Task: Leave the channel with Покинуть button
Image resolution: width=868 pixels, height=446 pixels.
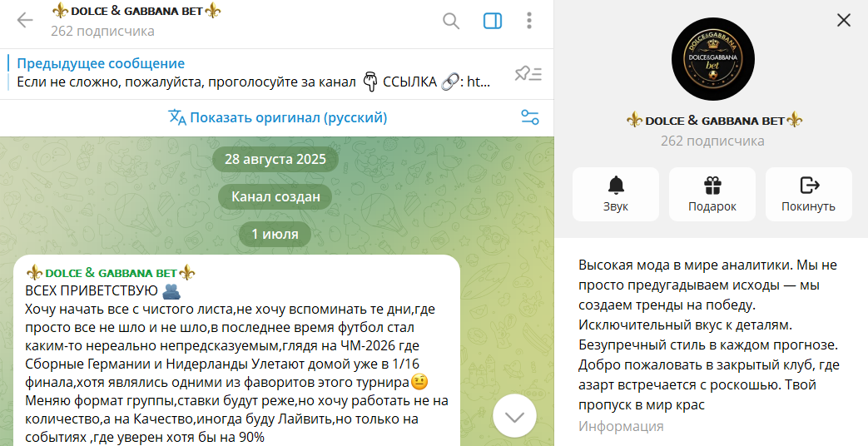Action: pyautogui.click(x=808, y=194)
